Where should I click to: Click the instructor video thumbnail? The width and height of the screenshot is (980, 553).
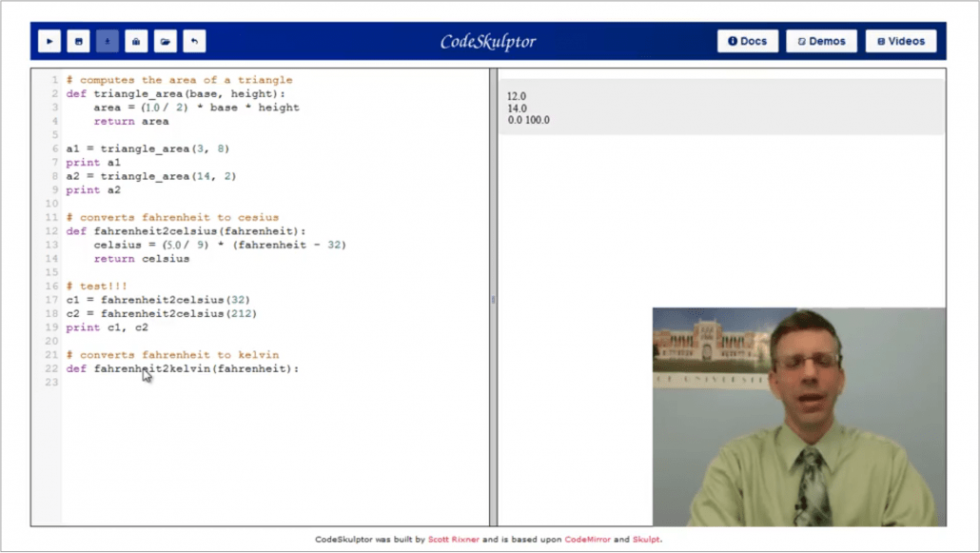click(799, 417)
